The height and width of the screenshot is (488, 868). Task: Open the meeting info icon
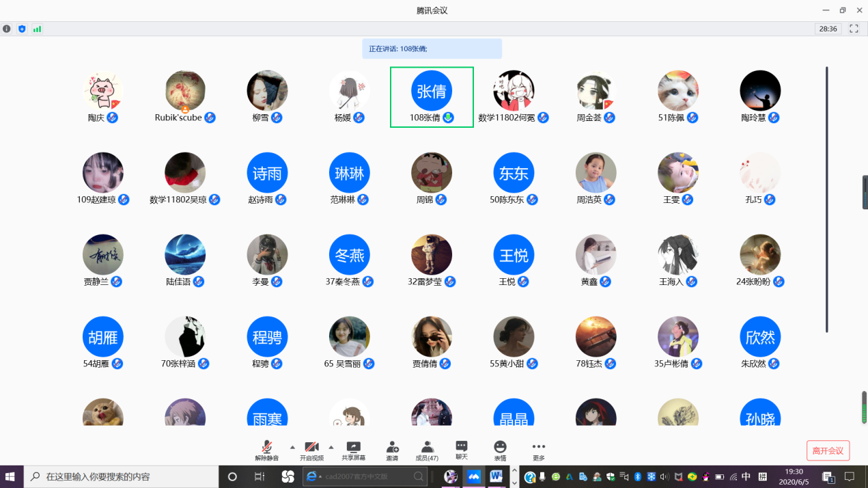7,29
